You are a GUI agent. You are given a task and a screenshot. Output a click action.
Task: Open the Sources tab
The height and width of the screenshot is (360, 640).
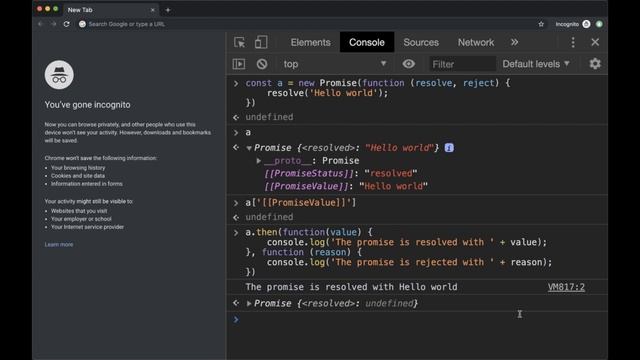pos(421,42)
